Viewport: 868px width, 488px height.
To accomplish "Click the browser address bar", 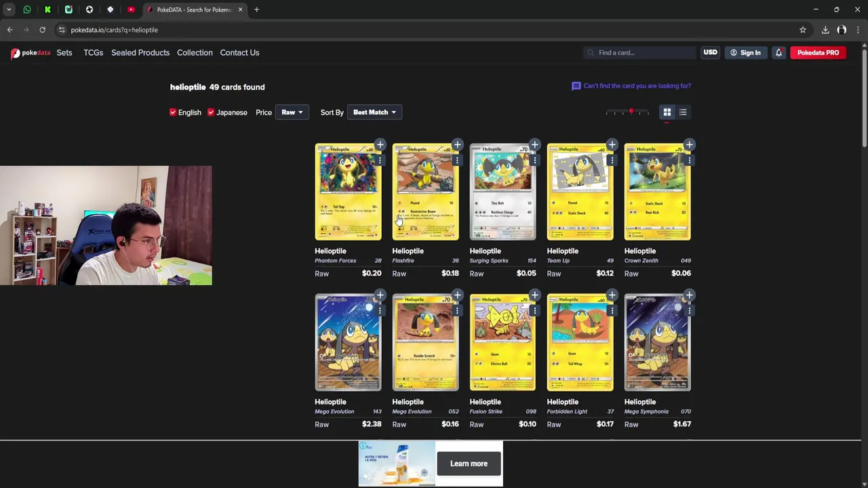I will [x=427, y=30].
